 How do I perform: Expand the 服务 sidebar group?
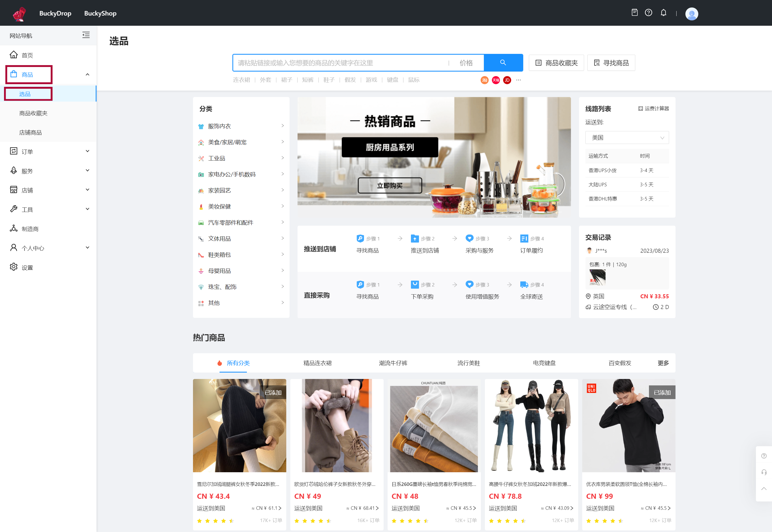pyautogui.click(x=87, y=171)
